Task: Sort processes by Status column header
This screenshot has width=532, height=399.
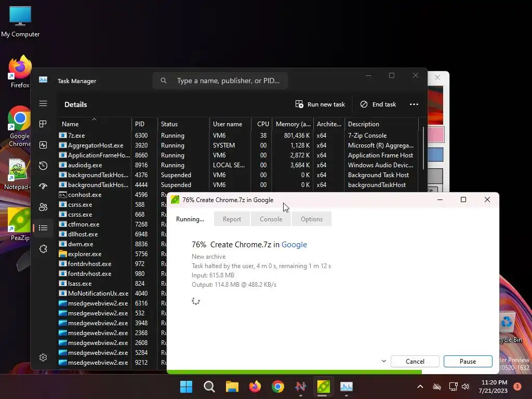Action: pyautogui.click(x=183, y=124)
